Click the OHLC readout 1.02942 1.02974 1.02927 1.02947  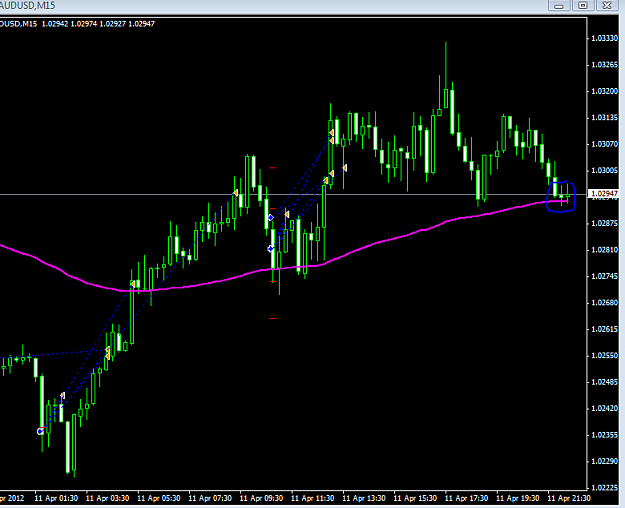click(x=98, y=24)
